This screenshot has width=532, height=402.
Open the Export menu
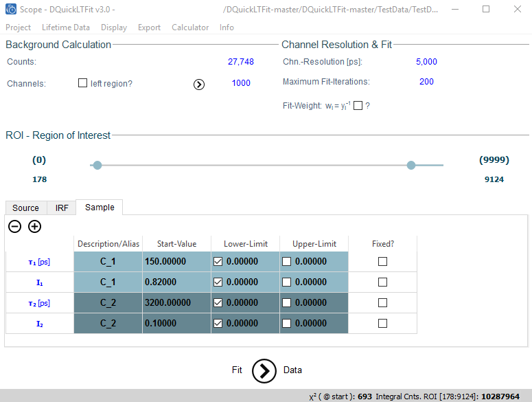149,27
